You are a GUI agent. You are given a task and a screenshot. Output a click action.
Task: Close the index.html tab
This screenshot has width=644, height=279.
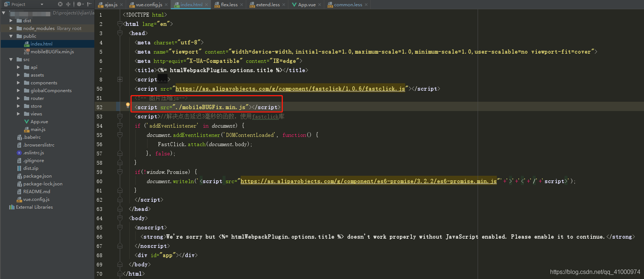(206, 5)
